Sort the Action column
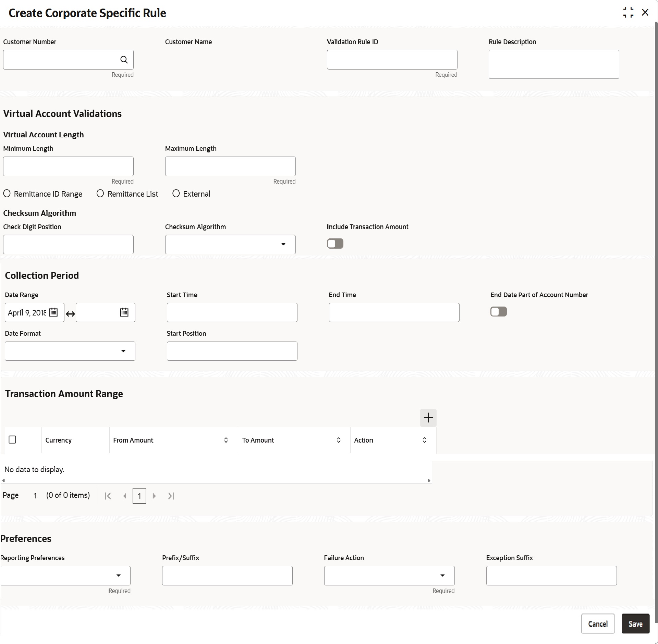Screen dimensions: 658x644 pyautogui.click(x=424, y=440)
